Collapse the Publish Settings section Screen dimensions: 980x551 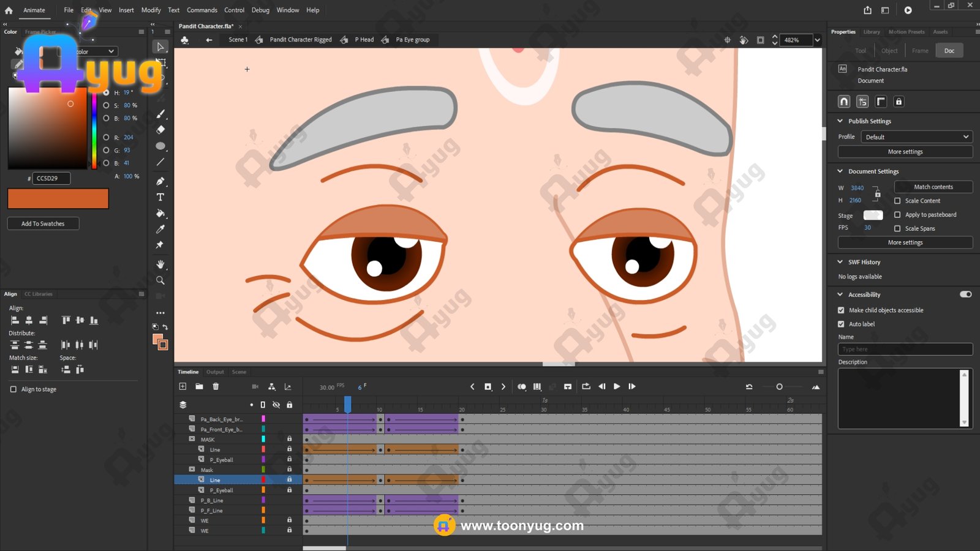pos(840,121)
